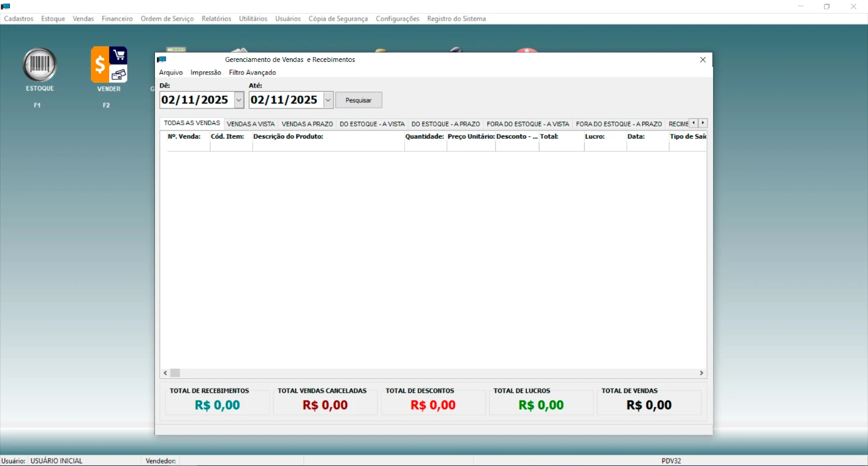
Task: Open the Impressão menu
Action: pyautogui.click(x=205, y=73)
